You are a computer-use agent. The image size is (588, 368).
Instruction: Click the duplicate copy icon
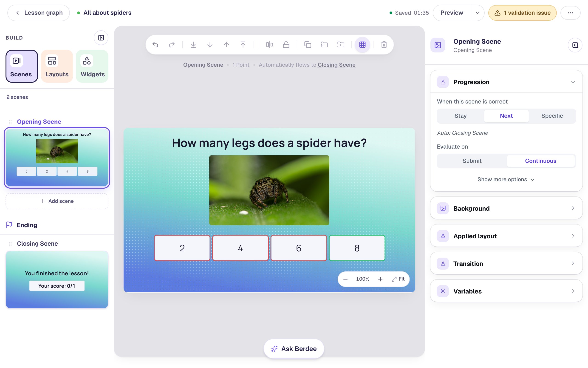tap(308, 45)
